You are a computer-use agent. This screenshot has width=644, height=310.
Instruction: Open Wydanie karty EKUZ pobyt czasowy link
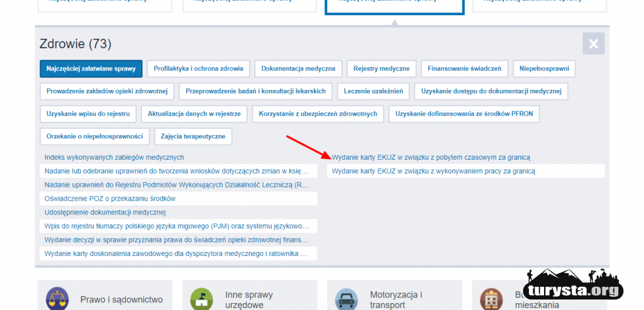point(431,157)
